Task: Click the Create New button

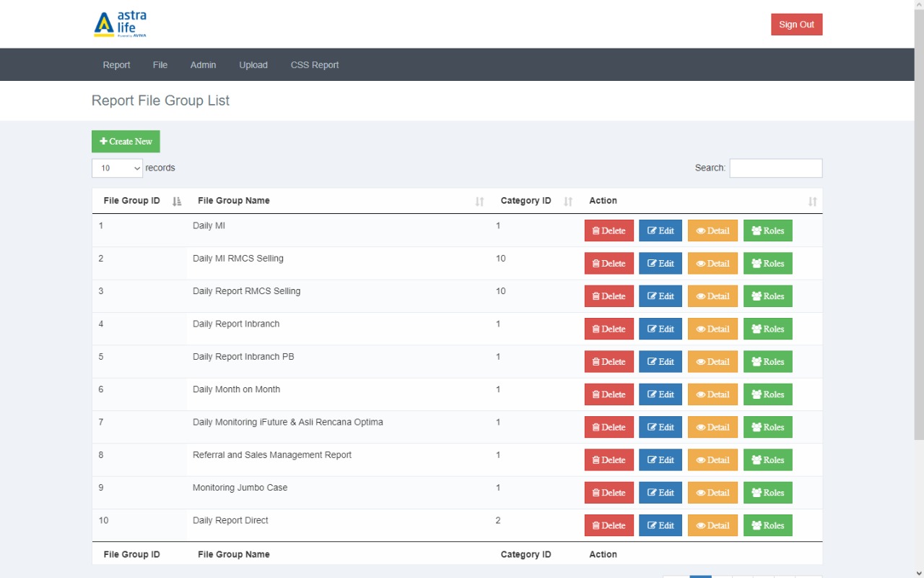Action: tap(126, 142)
